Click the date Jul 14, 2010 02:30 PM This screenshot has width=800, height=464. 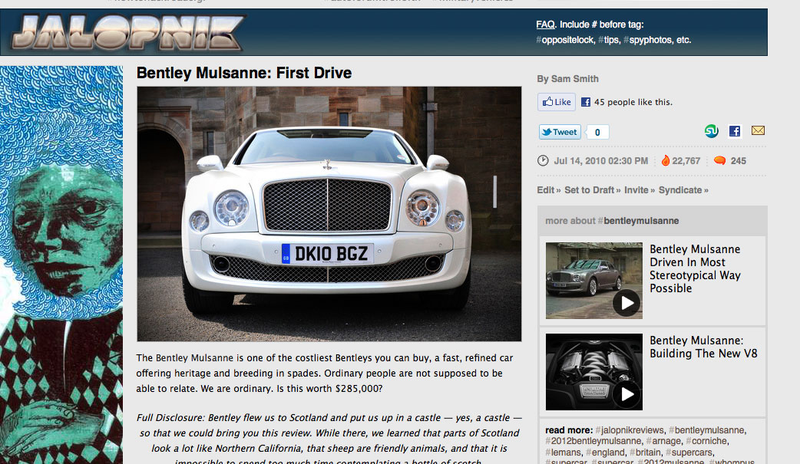[x=601, y=161]
